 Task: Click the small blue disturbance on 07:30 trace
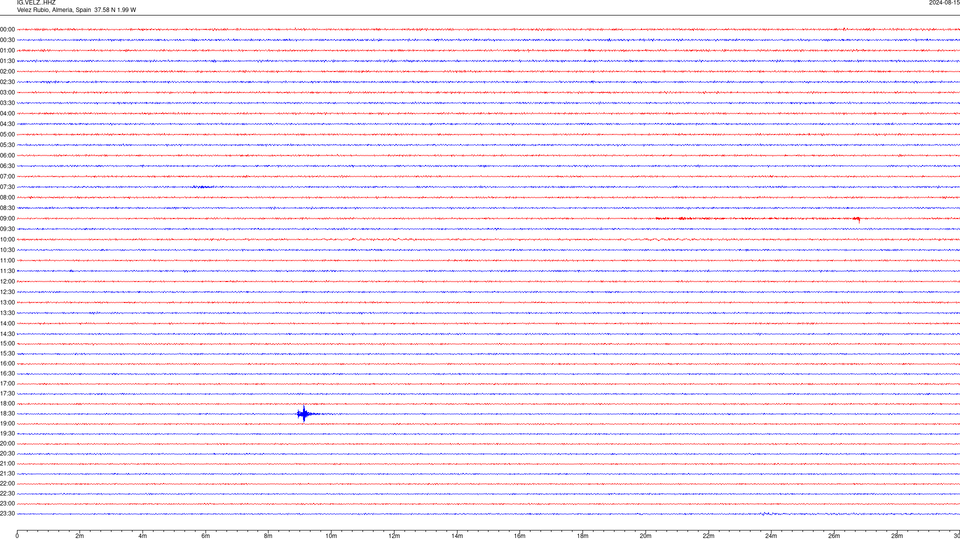[204, 187]
